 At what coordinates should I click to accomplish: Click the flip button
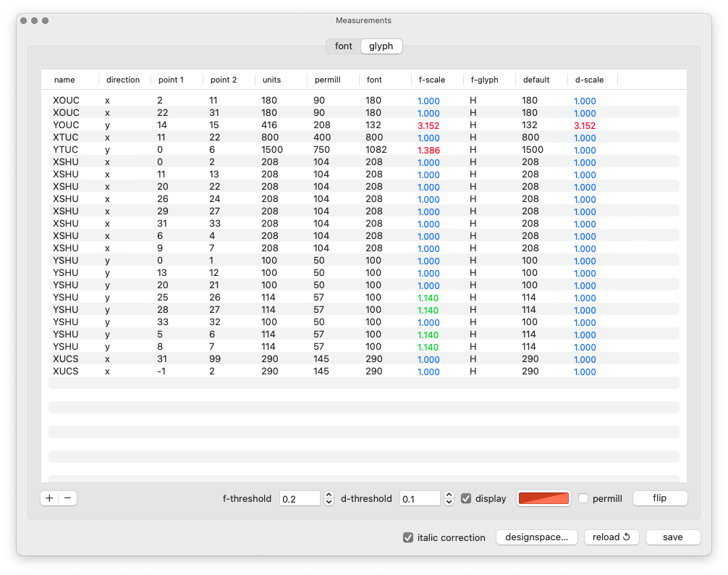(x=659, y=498)
